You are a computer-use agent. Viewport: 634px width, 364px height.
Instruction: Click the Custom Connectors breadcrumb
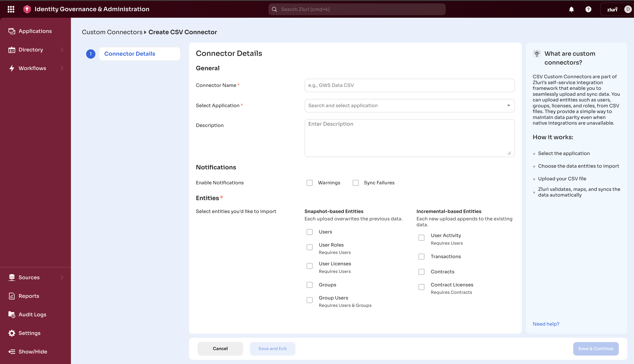click(x=112, y=32)
